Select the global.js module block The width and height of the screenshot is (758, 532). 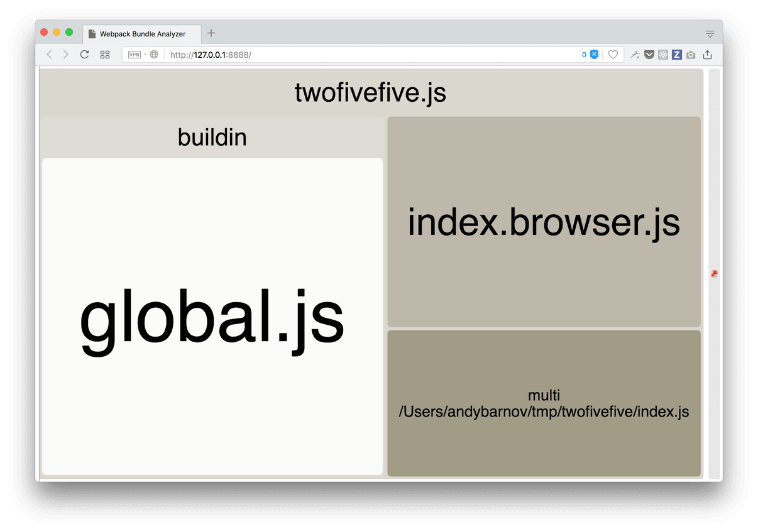point(212,317)
